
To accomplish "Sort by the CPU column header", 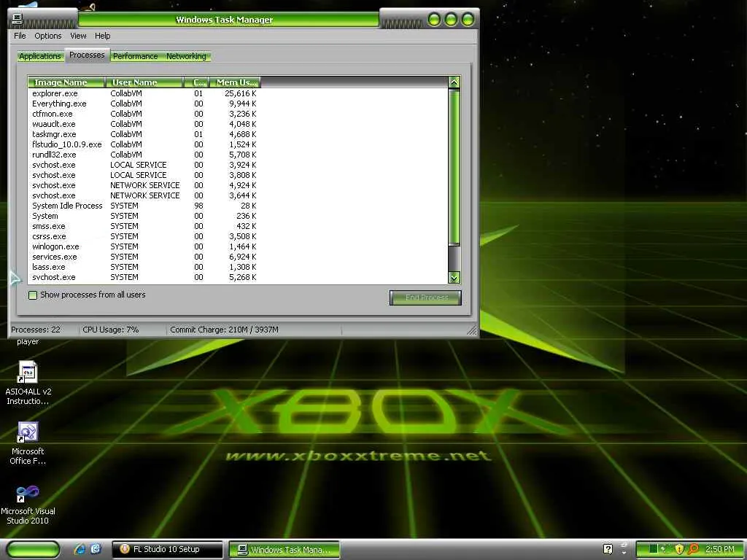I will tap(196, 82).
